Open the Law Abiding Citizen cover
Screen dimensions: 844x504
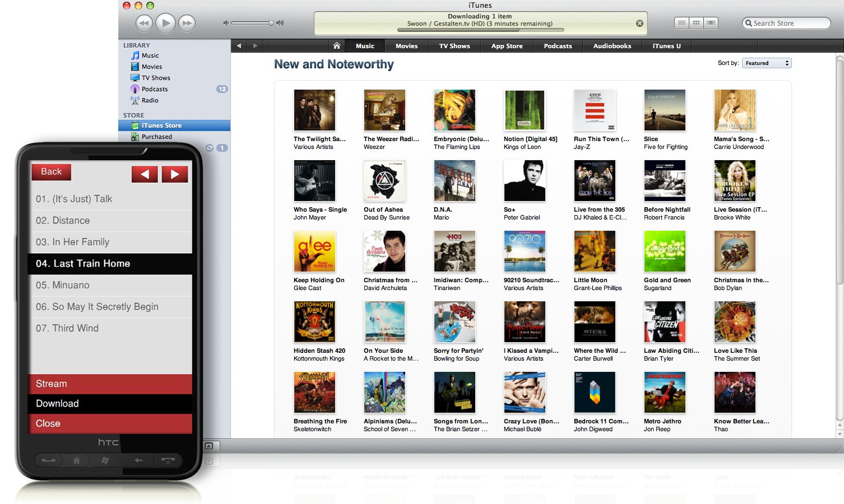[x=665, y=322]
